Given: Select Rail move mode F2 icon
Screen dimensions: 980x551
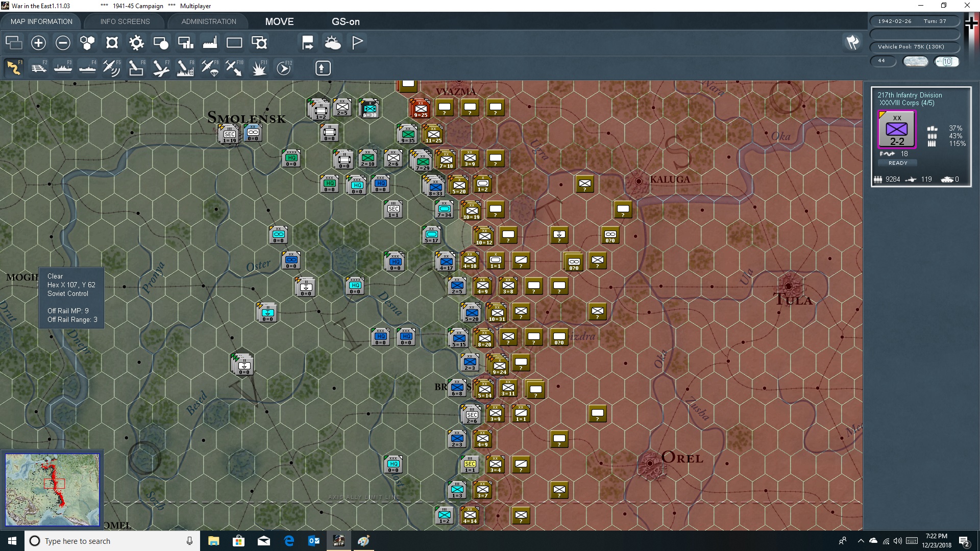Looking at the screenshot, I should pos(38,68).
